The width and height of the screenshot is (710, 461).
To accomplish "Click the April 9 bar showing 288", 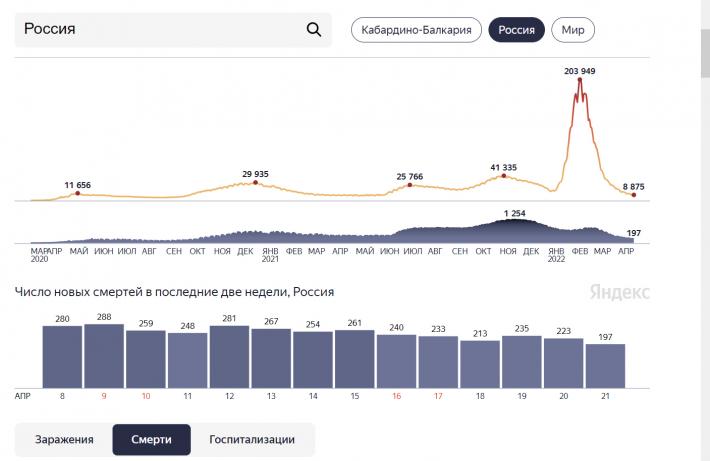I will click(x=104, y=356).
